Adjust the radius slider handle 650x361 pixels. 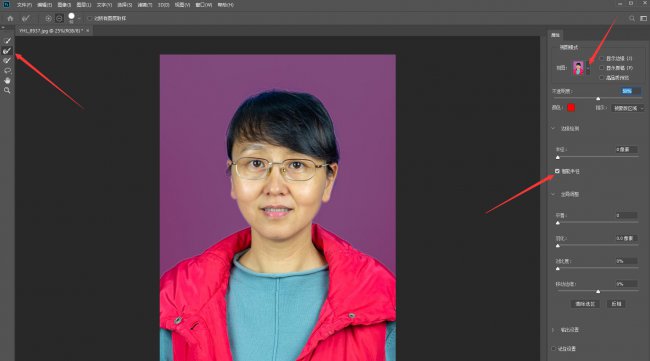point(558,157)
